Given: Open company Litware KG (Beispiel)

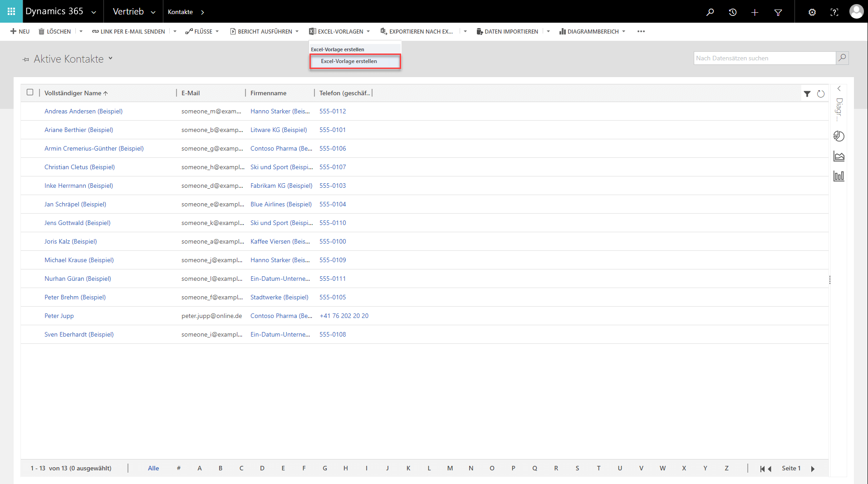Looking at the screenshot, I should click(x=279, y=130).
